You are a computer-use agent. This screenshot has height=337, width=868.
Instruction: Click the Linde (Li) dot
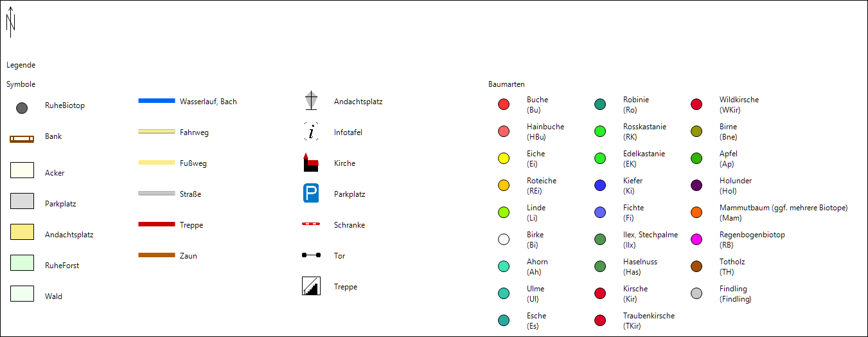tap(504, 212)
